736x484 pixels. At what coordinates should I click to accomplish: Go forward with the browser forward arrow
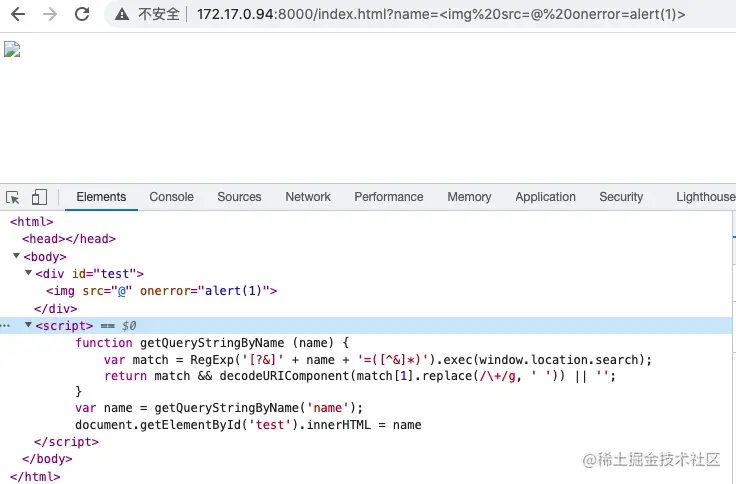click(50, 14)
